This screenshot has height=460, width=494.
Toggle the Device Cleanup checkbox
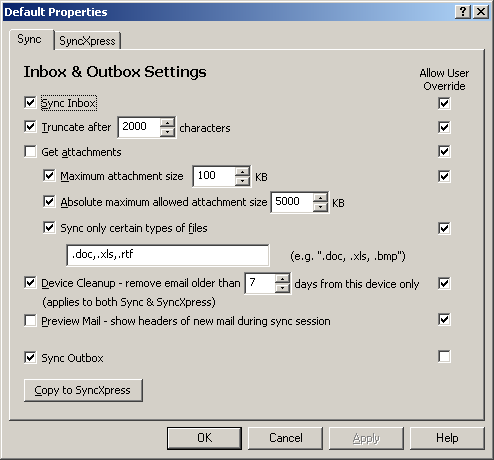[x=30, y=283]
